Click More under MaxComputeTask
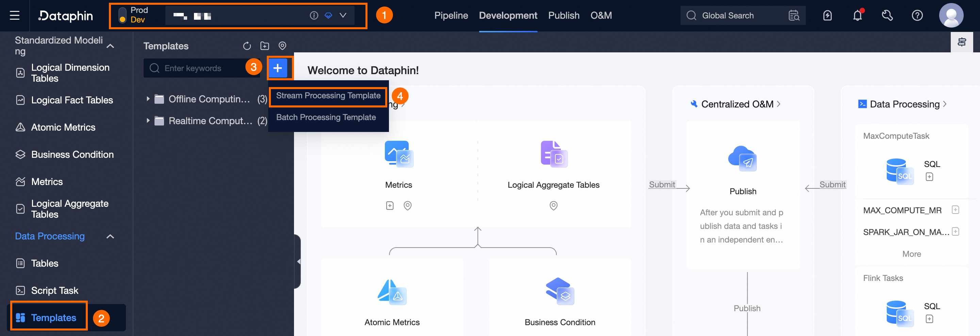The width and height of the screenshot is (980, 336). pyautogui.click(x=912, y=254)
